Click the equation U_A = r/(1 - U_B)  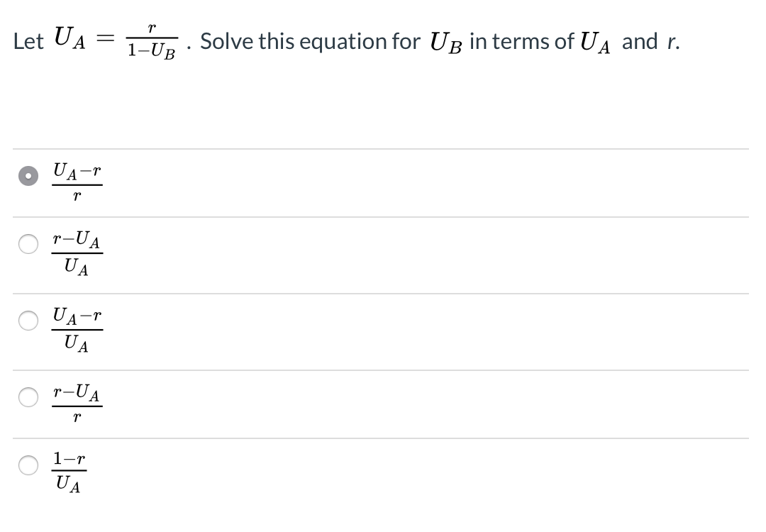click(113, 40)
